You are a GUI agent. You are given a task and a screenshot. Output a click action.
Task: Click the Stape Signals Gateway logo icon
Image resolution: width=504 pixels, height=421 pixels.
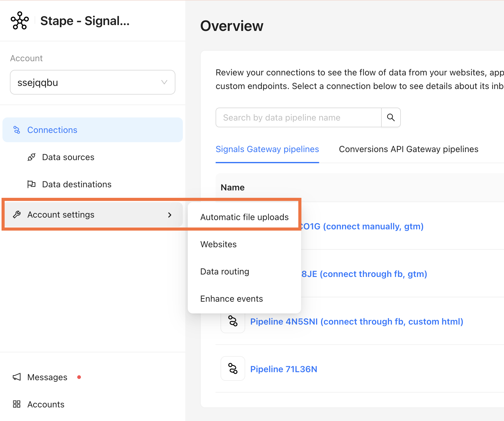[x=20, y=21]
